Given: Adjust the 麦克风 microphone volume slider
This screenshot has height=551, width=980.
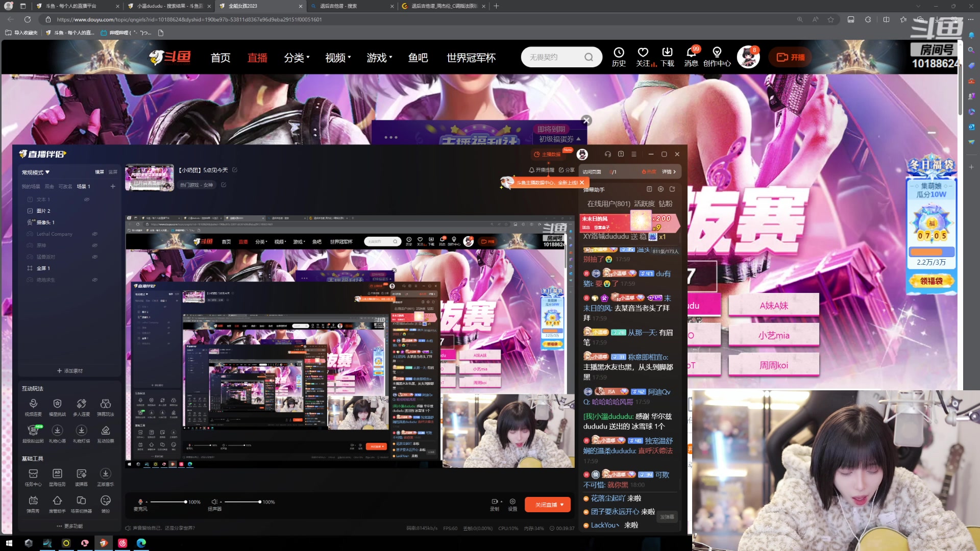Looking at the screenshot, I should (x=168, y=502).
